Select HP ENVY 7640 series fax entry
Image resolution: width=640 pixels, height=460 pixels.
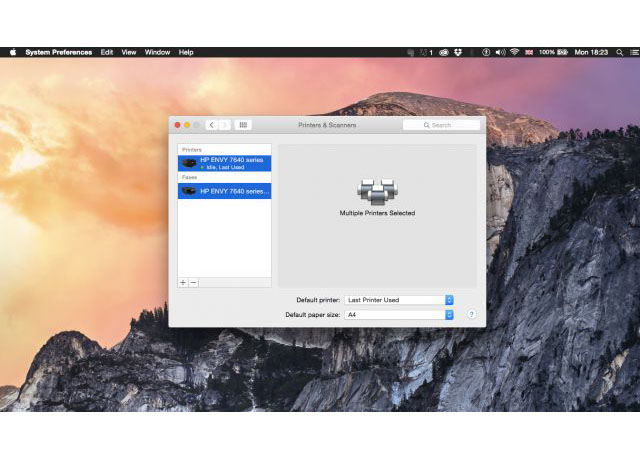224,191
